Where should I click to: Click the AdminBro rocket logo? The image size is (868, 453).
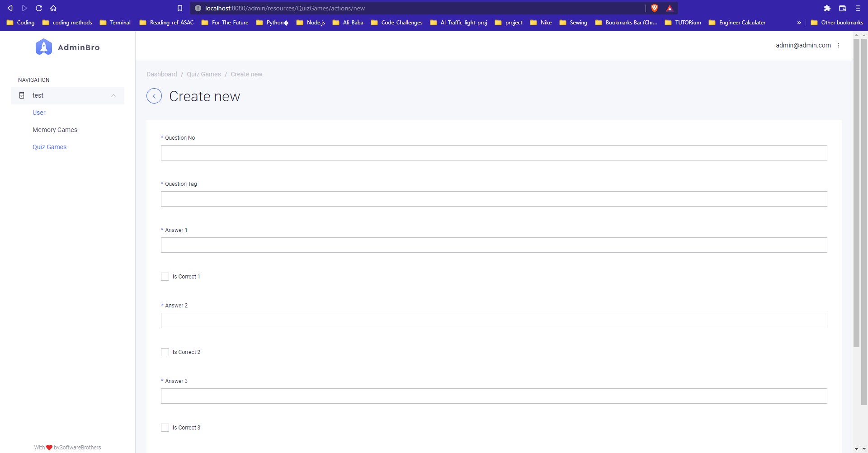click(x=44, y=47)
